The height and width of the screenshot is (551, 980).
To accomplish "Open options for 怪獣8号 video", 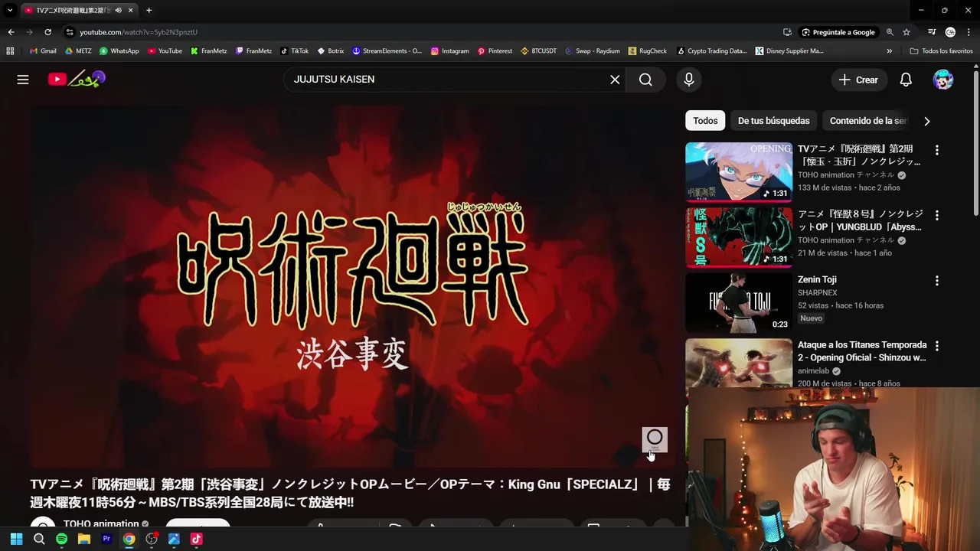I will (x=936, y=216).
